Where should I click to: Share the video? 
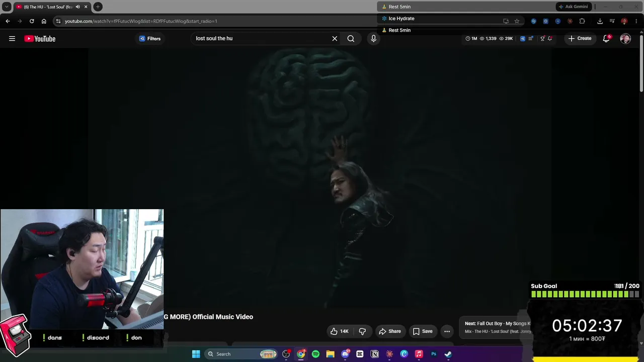[x=390, y=331]
